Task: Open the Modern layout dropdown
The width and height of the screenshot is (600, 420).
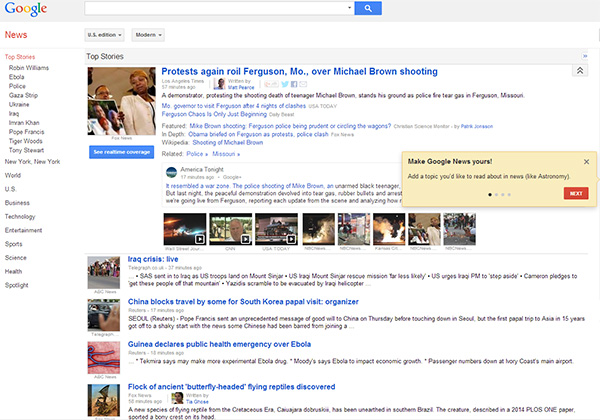Action: coord(148,35)
